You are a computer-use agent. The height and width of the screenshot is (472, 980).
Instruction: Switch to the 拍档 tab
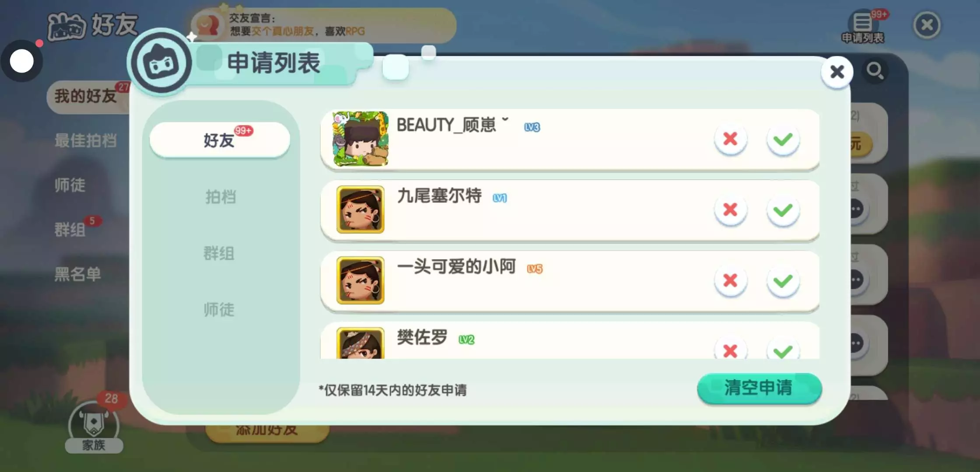click(x=220, y=197)
